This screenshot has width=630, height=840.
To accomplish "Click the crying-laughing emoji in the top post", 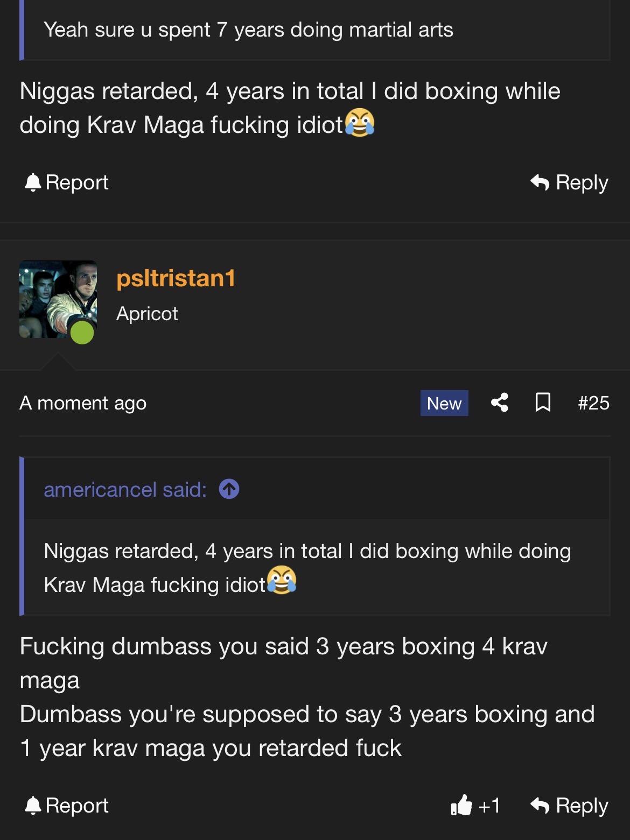I will click(359, 123).
